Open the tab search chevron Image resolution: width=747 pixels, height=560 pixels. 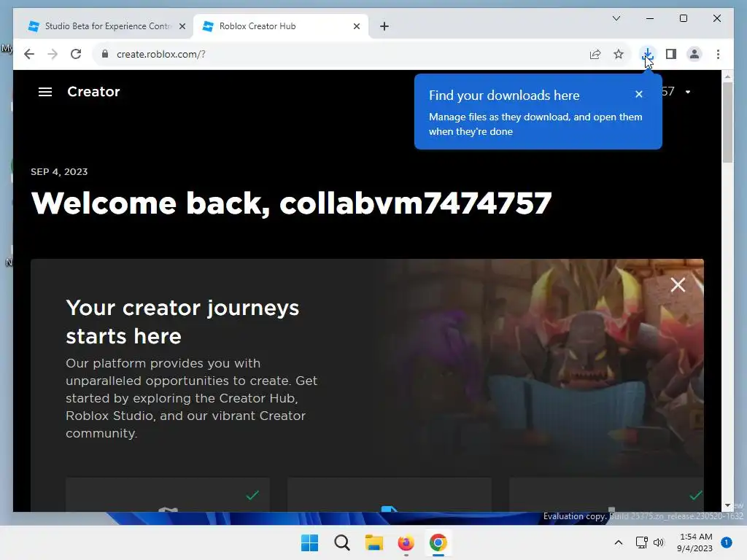(616, 18)
